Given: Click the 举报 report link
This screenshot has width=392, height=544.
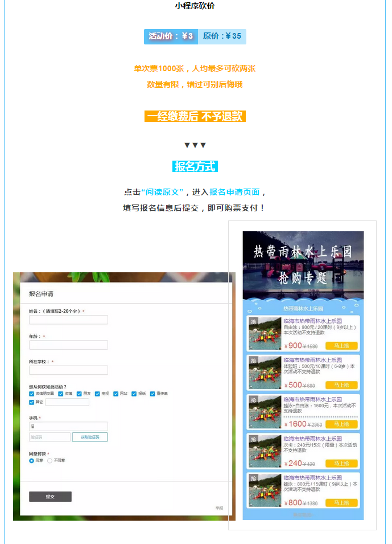Looking at the screenshot, I should point(219,508).
